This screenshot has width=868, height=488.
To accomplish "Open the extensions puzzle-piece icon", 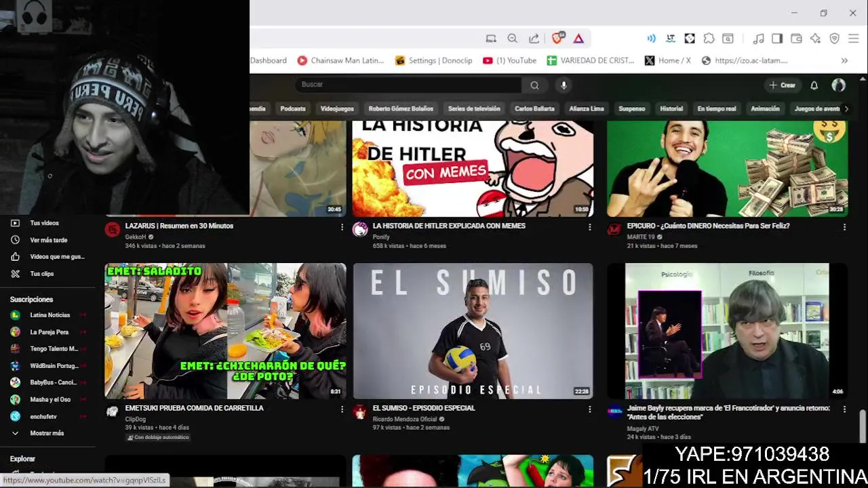I will (709, 39).
